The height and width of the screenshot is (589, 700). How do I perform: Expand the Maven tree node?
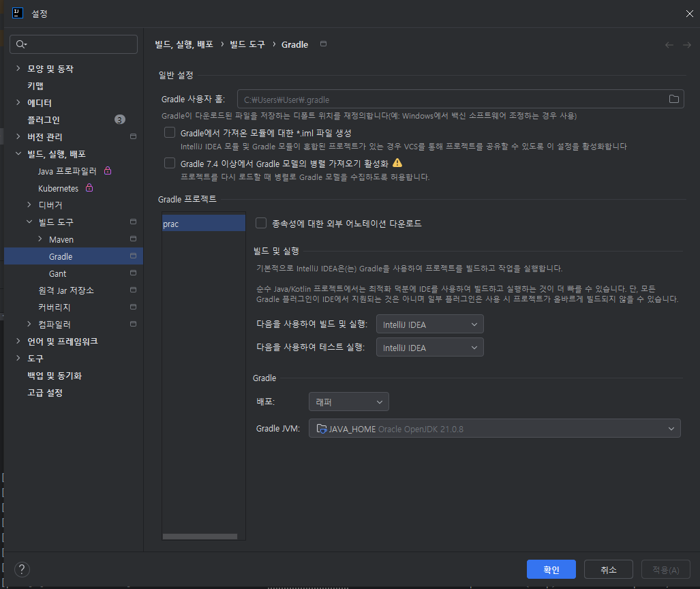coord(40,239)
